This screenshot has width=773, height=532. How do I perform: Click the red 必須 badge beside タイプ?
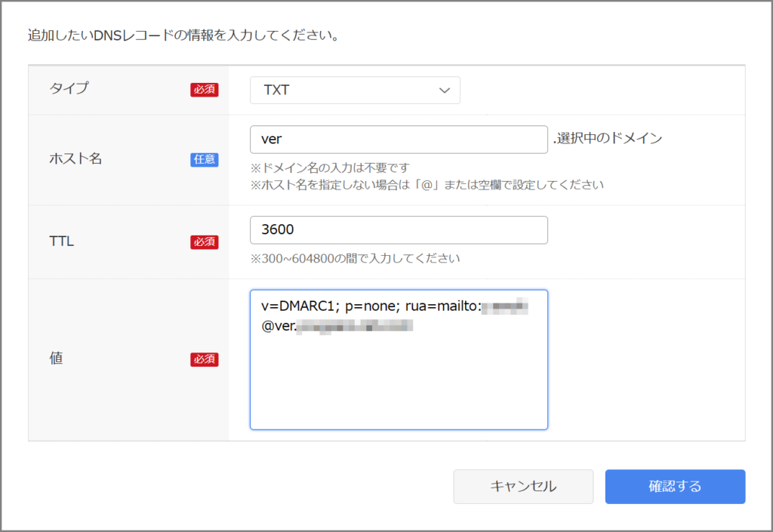pos(204,90)
